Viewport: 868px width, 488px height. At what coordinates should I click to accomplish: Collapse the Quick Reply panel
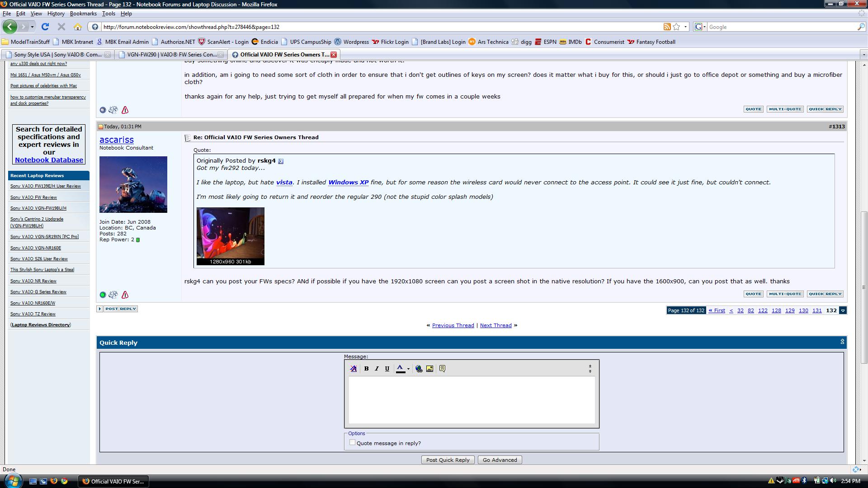pos(842,342)
